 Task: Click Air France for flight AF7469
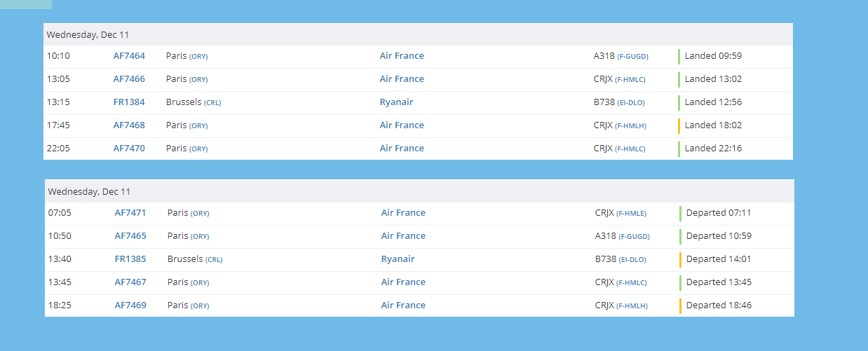(403, 305)
